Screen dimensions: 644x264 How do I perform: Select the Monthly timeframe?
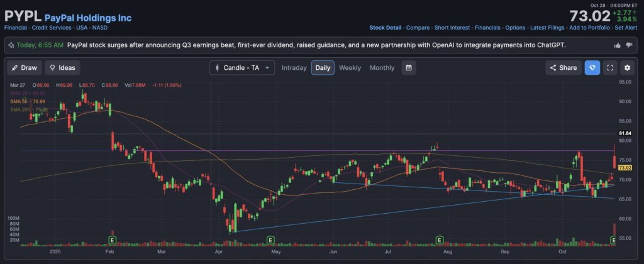(x=382, y=68)
